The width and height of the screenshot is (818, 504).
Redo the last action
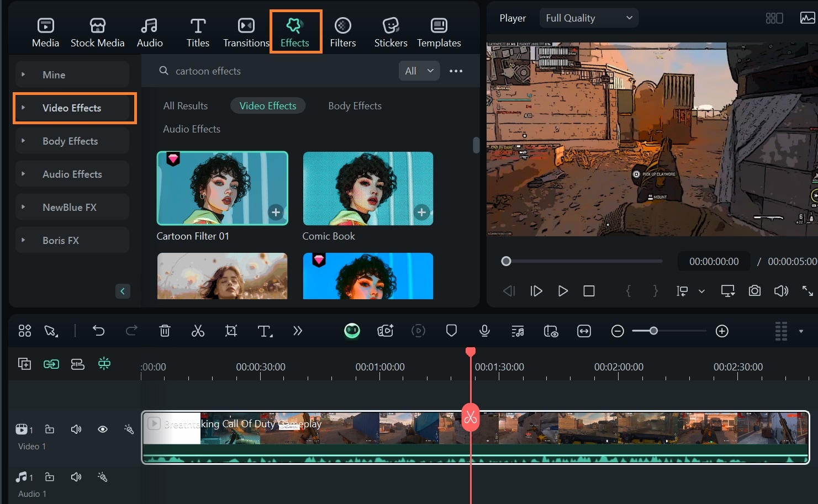[131, 331]
